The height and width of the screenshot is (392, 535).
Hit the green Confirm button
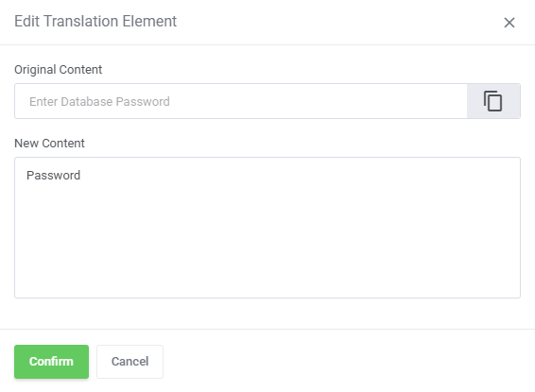(52, 362)
